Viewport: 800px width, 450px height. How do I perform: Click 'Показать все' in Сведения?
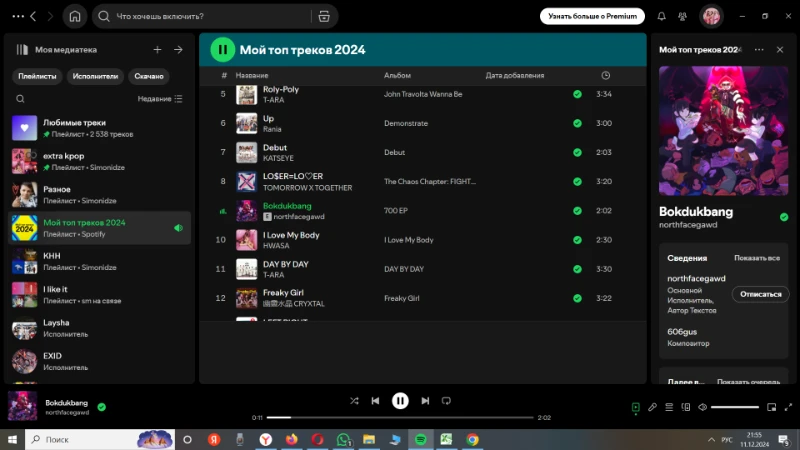[x=757, y=258]
